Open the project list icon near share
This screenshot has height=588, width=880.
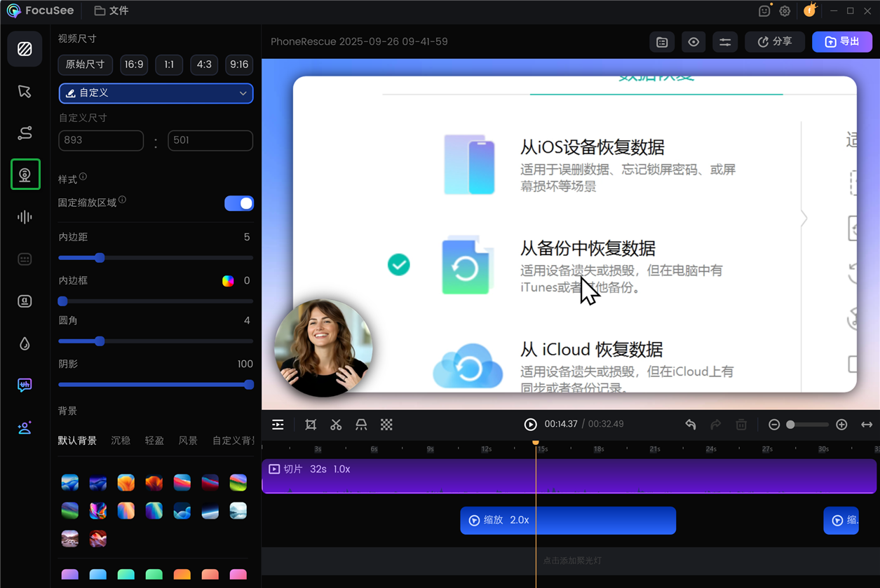[x=662, y=42]
